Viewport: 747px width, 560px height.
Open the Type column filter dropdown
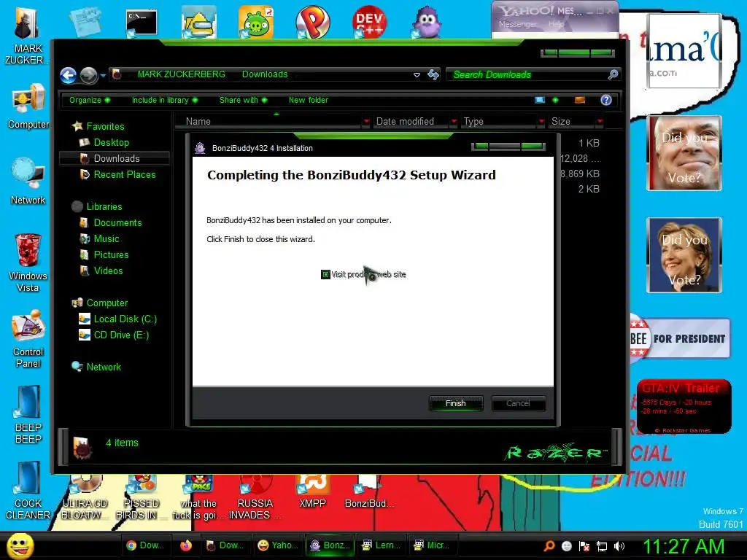[x=541, y=122]
